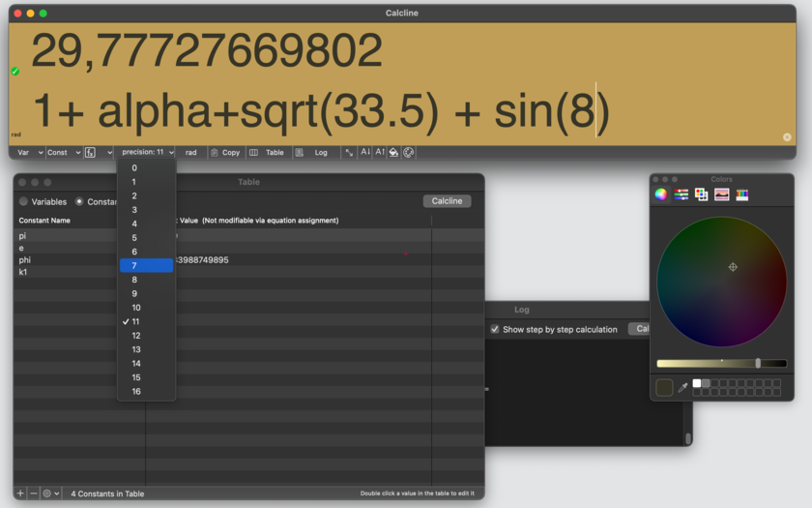Open the Var dropdown
The width and height of the screenshot is (812, 508).
[30, 153]
